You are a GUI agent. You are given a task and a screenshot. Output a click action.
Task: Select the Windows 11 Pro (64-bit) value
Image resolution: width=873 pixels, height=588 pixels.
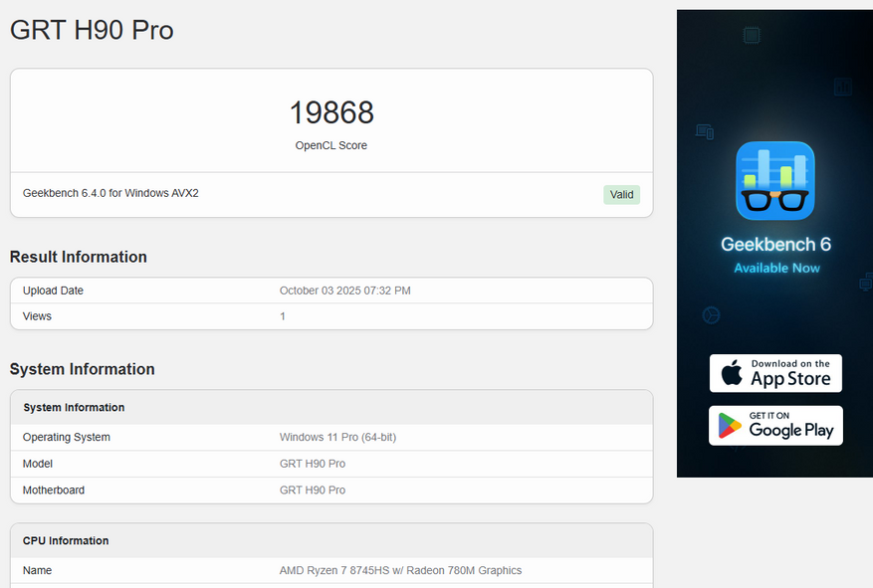click(338, 437)
